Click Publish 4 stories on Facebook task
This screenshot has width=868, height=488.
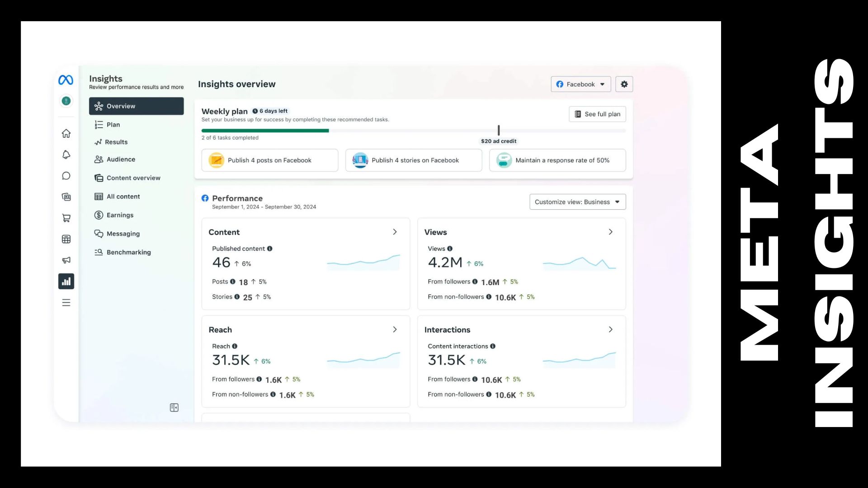tap(414, 160)
